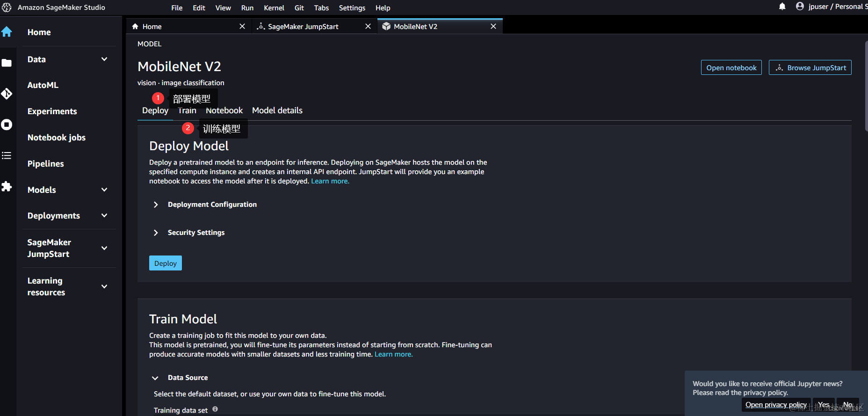
Task: Click the blue Deploy button
Action: coord(166,263)
